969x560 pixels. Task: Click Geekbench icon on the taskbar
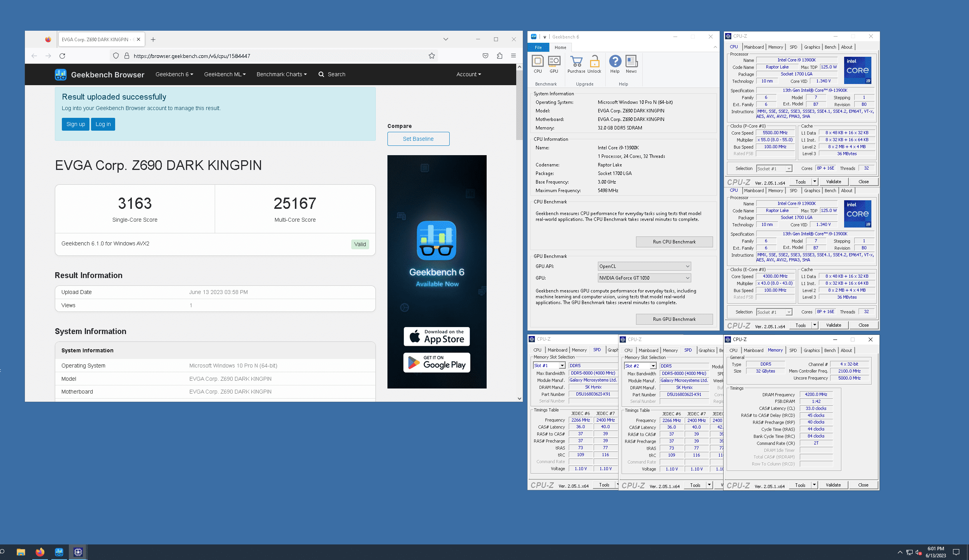coord(59,552)
